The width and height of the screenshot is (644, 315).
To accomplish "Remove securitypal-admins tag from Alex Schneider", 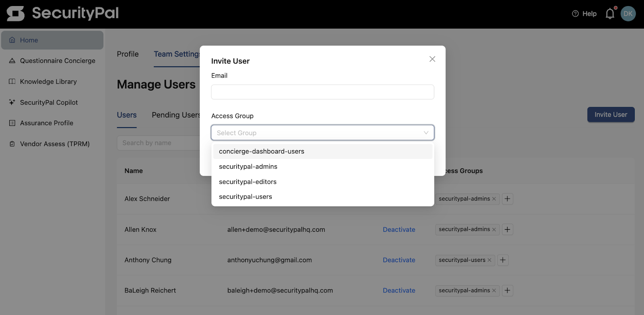I will click(x=494, y=199).
